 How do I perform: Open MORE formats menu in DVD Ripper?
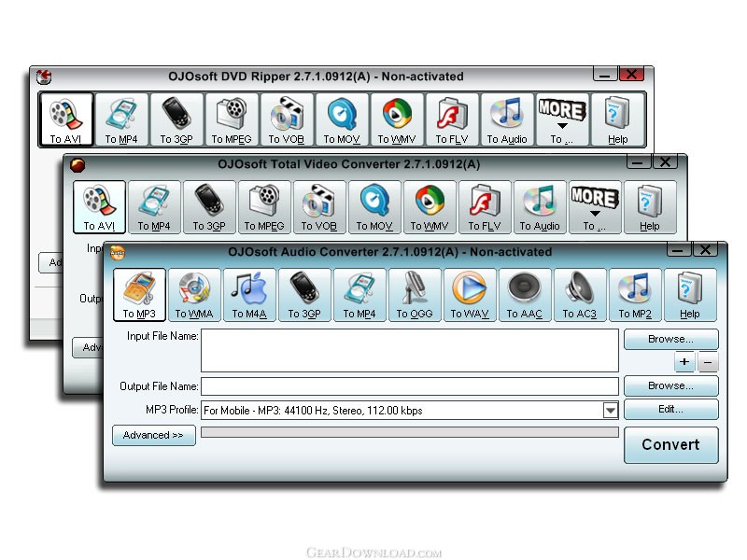tap(562, 119)
